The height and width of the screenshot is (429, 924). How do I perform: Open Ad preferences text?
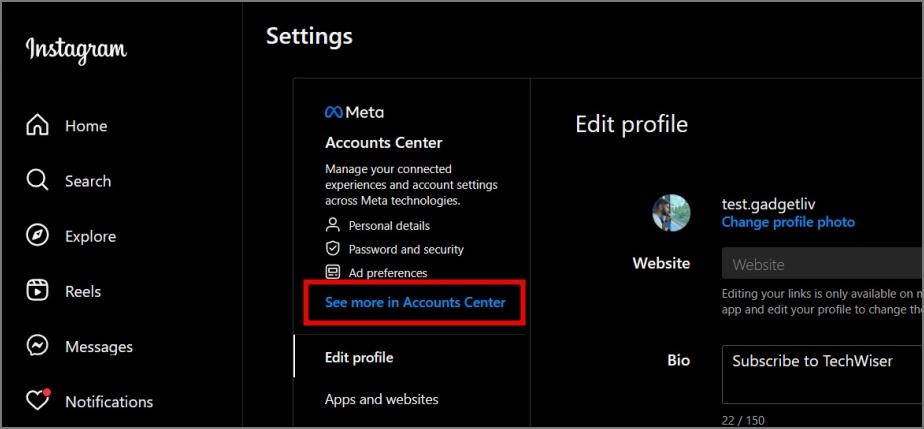pos(388,273)
